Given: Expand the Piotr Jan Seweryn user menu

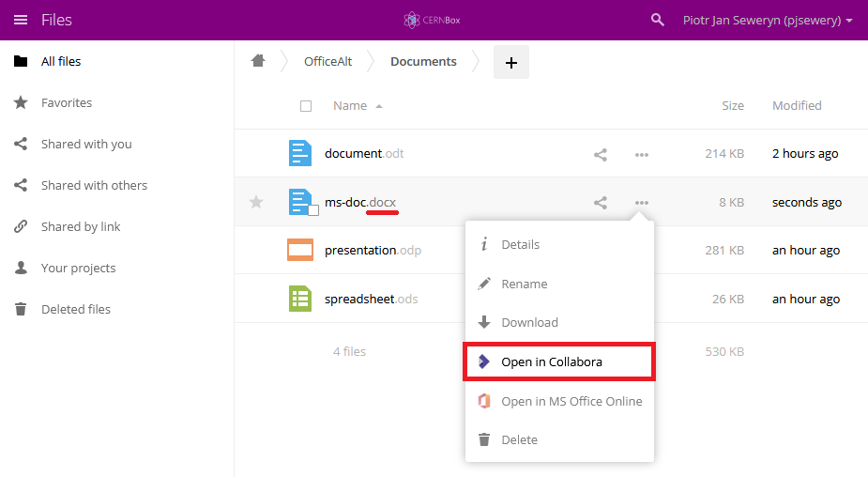Looking at the screenshot, I should coord(768,20).
